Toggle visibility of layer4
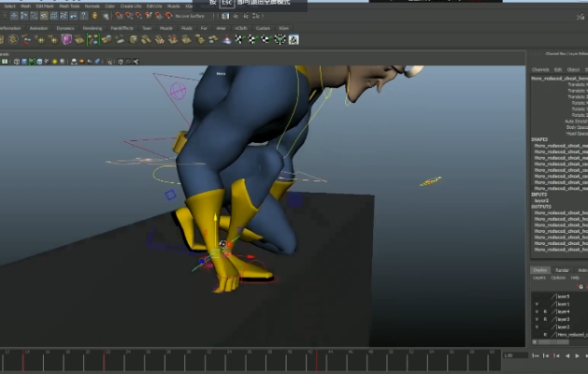 [x=537, y=311]
